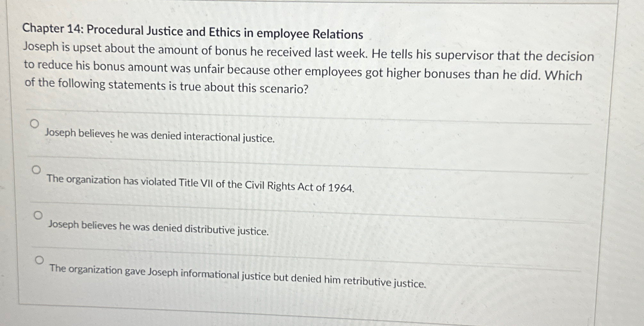Mark the second answer's radio circle
Image resolution: width=644 pixels, height=326 pixels.
coord(37,169)
